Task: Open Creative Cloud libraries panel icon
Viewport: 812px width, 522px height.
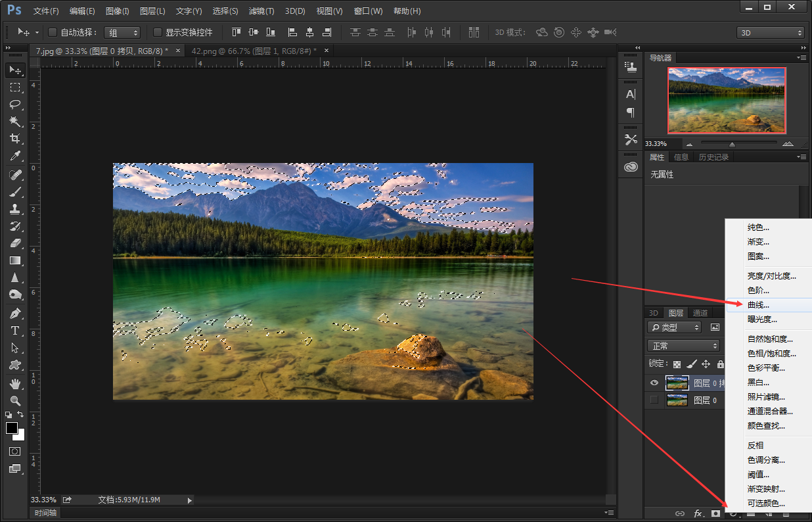Action: 631,167
